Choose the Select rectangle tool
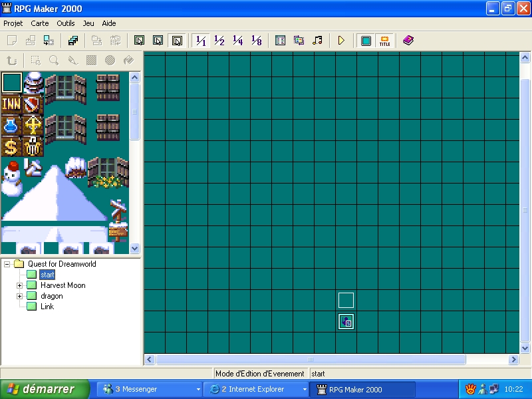 (36, 61)
